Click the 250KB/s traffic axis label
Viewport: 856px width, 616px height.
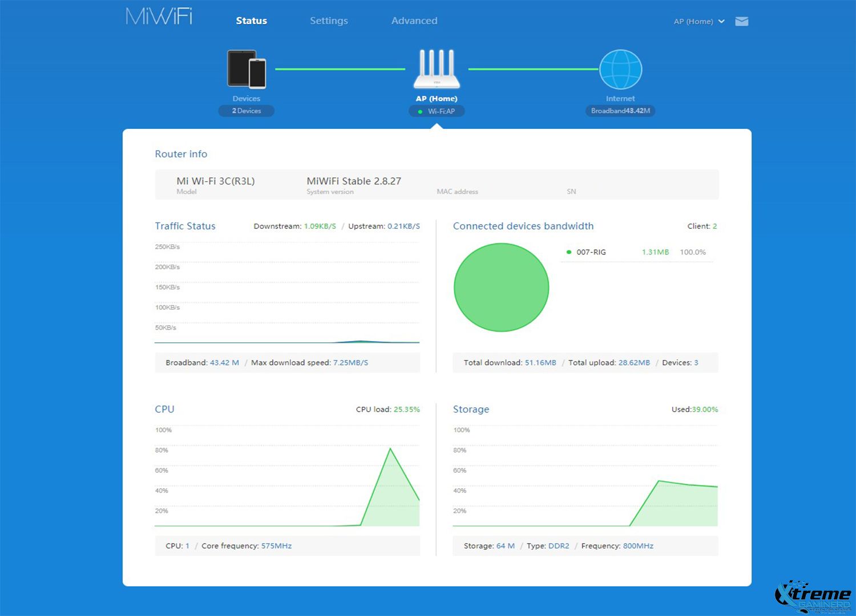click(x=167, y=247)
